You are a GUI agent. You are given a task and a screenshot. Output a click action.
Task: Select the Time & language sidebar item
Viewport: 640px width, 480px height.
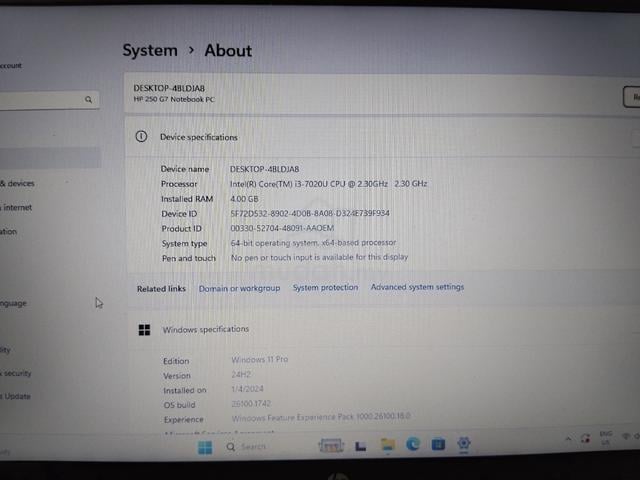(13, 303)
